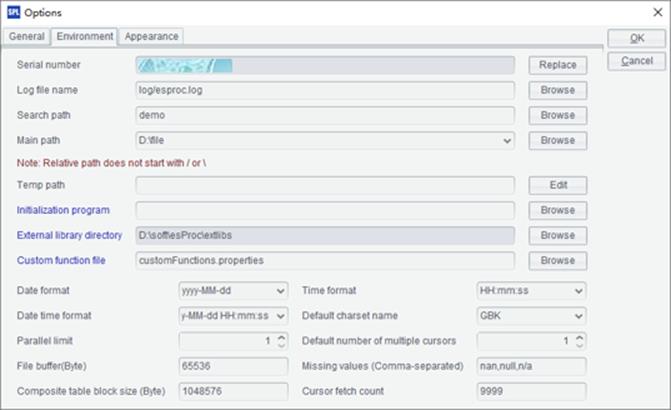
Task: Click the Parallel limit number field
Action: 227,341
